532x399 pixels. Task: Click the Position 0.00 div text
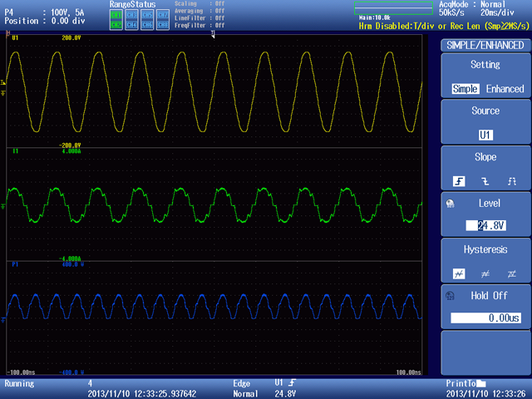point(44,21)
